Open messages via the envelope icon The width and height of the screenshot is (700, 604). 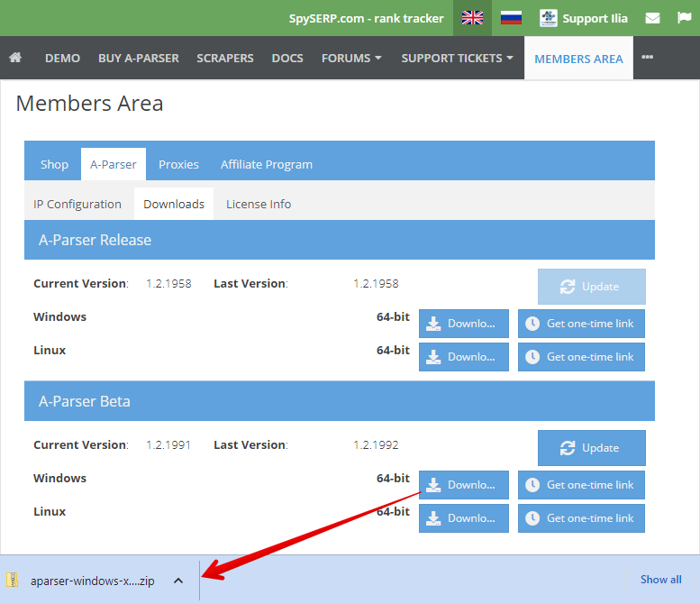click(x=653, y=18)
